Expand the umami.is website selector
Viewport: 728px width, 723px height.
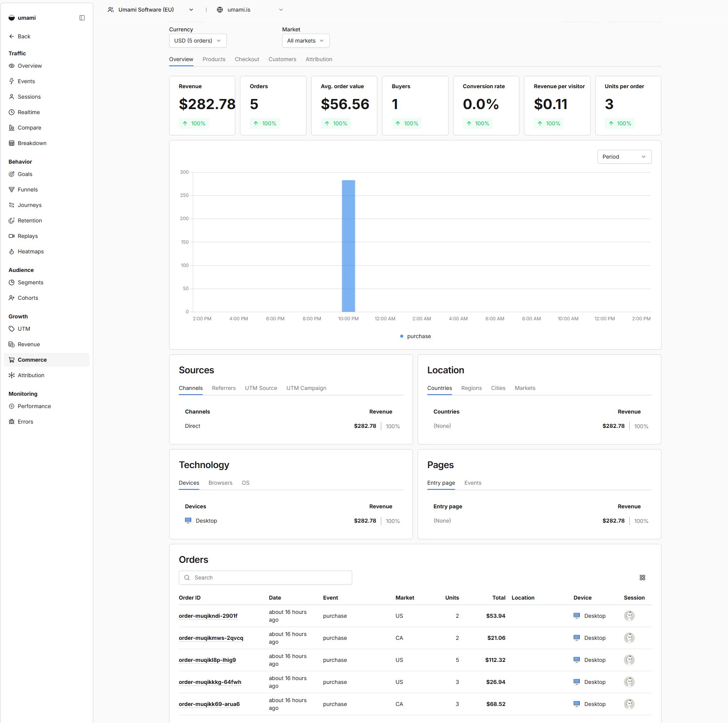pos(250,10)
